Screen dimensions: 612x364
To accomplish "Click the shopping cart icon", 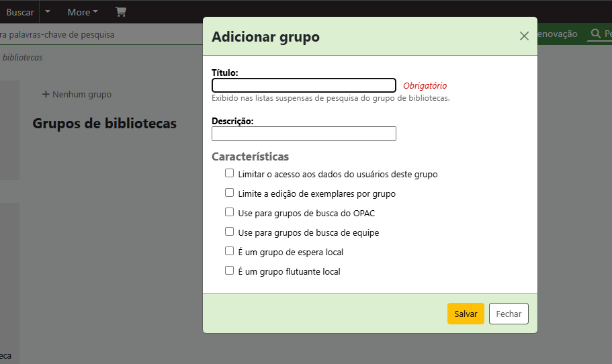I will pos(121,12).
